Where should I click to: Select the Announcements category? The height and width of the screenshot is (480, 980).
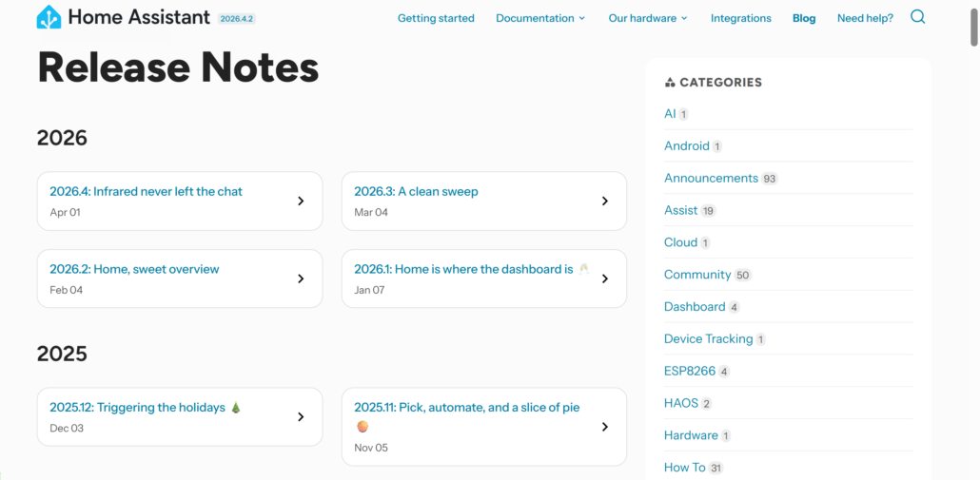pyautogui.click(x=712, y=178)
